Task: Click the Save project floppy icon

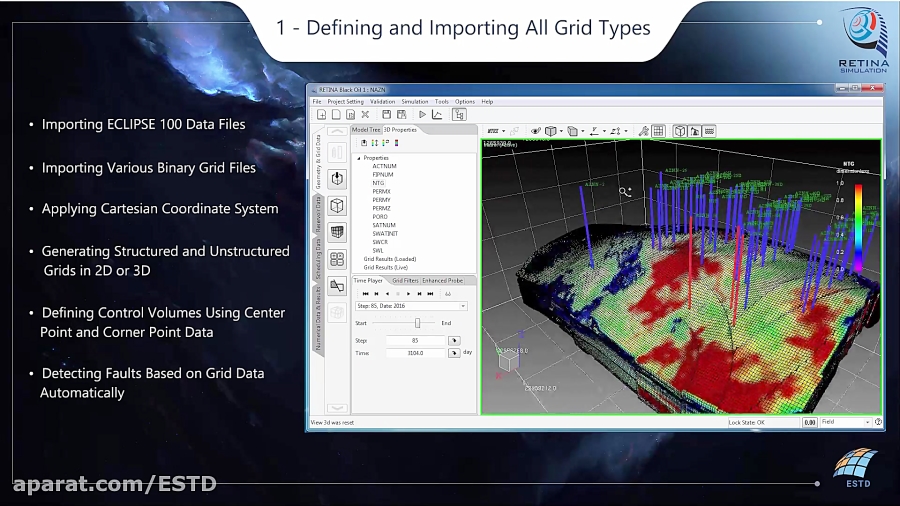Action: (386, 115)
